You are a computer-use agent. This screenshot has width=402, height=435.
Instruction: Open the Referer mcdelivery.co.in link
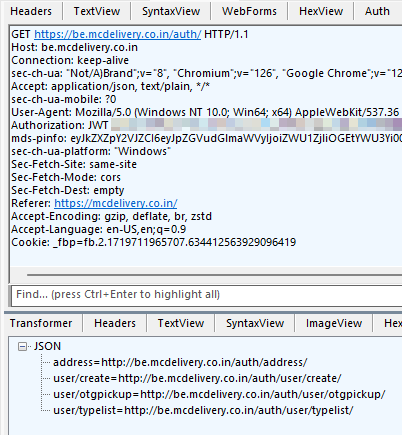[116, 203]
